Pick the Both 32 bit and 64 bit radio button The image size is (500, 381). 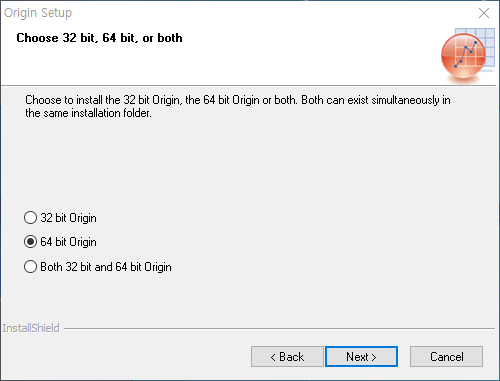coord(30,267)
